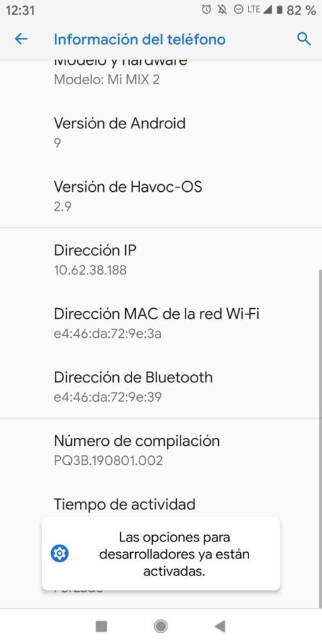
Task: Open the Versión de Android entry
Action: 161,132
